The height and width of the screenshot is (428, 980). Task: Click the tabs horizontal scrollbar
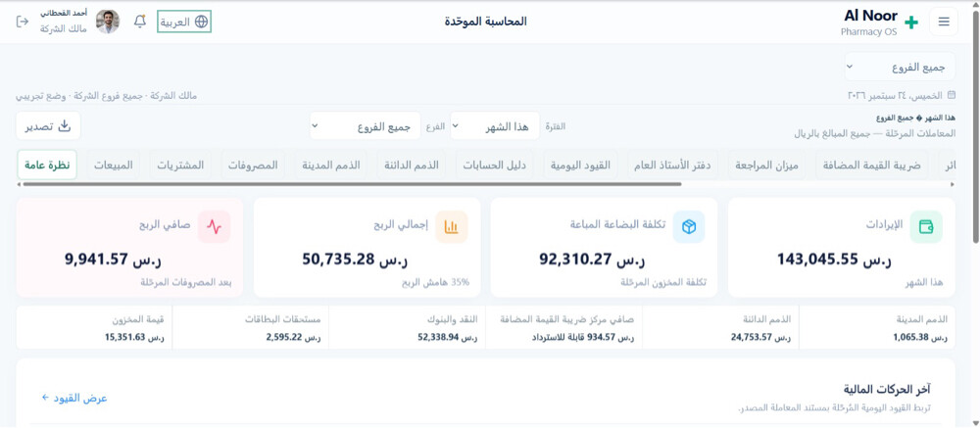tap(353, 184)
